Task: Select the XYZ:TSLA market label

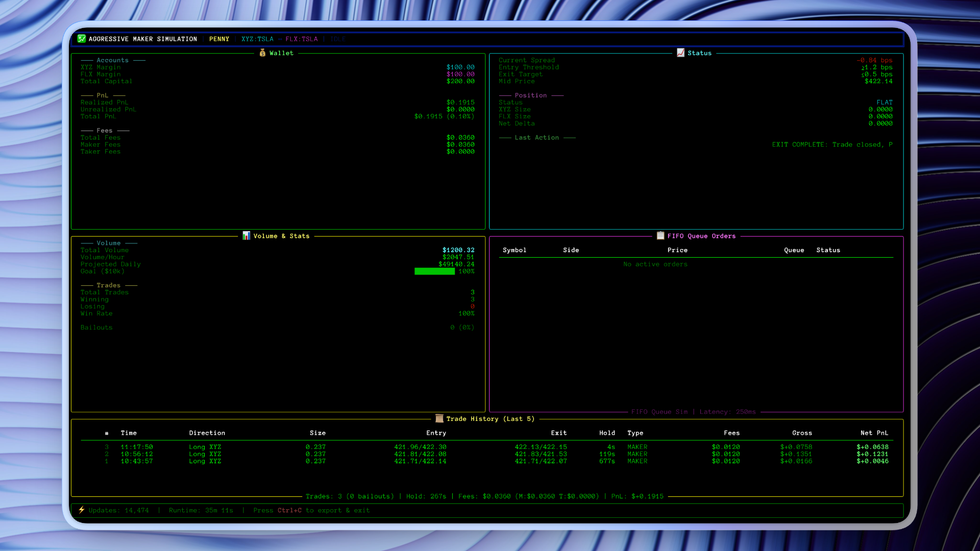Action: pyautogui.click(x=258, y=39)
